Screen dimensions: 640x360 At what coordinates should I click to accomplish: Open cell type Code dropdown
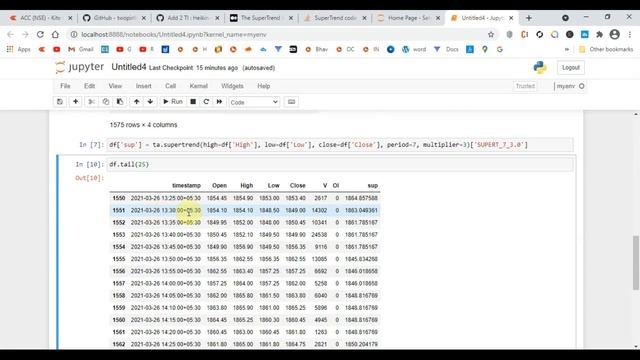point(254,102)
